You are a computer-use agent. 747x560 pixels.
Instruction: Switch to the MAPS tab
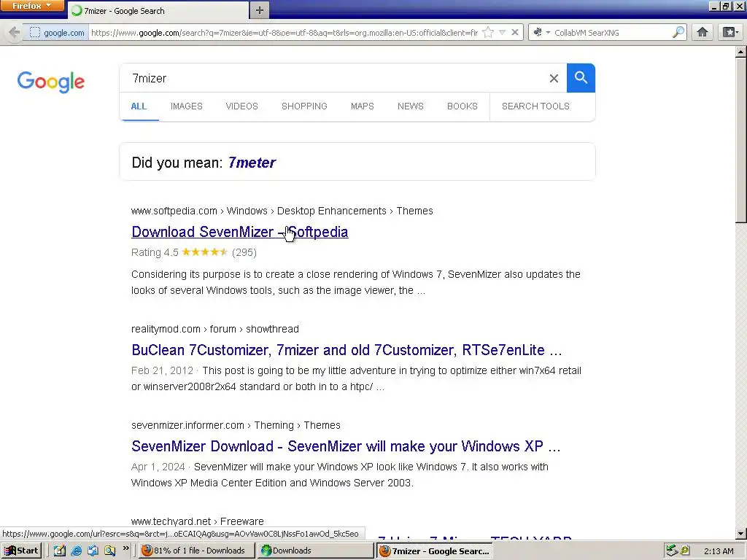(x=362, y=106)
